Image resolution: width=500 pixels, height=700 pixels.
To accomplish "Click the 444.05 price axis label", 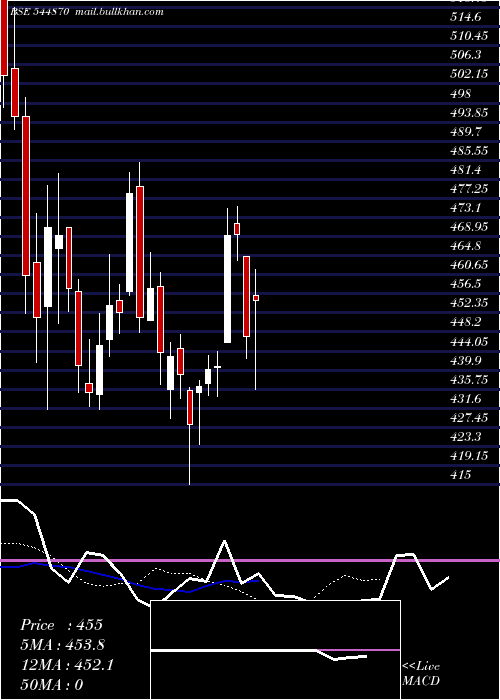I will point(469,342).
